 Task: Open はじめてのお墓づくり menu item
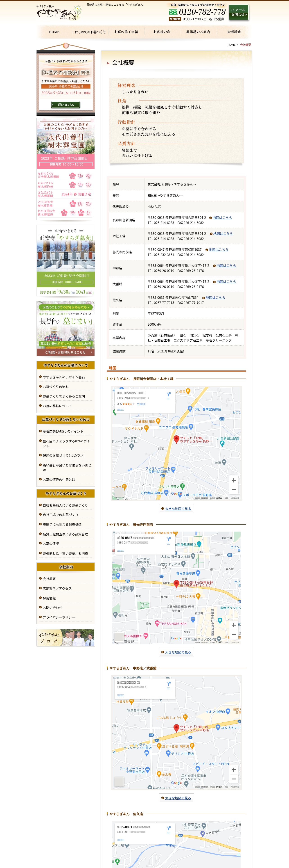tap(90, 32)
